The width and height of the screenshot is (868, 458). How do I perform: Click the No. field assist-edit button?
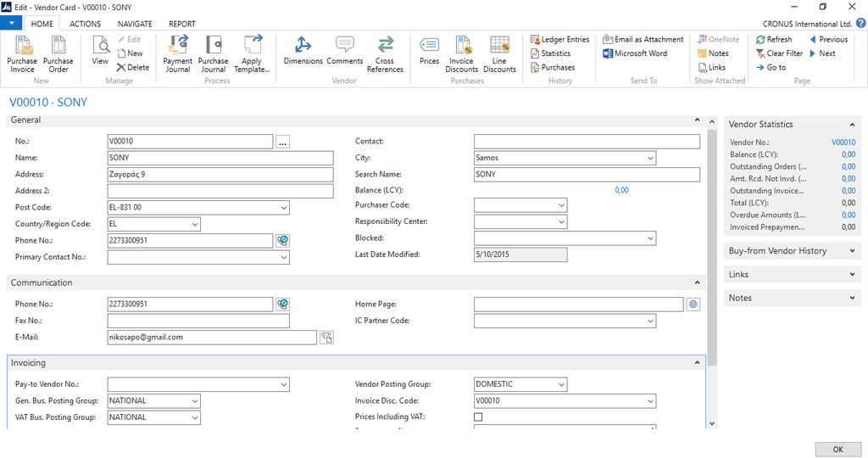[282, 142]
